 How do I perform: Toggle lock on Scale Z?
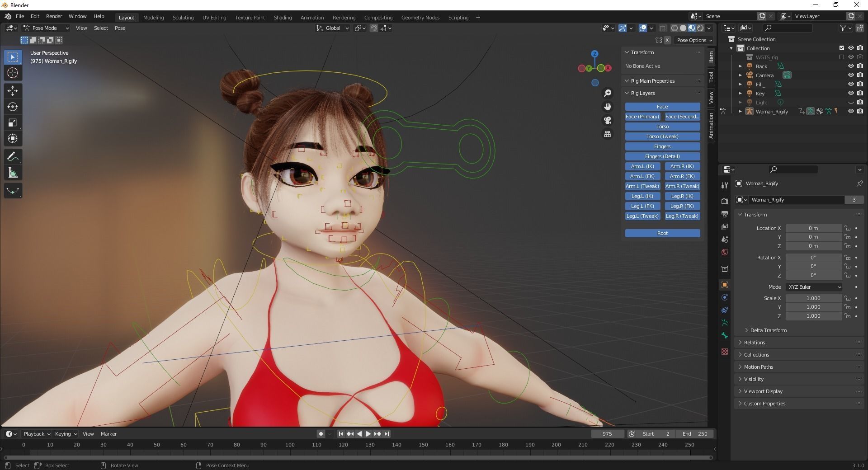point(847,316)
